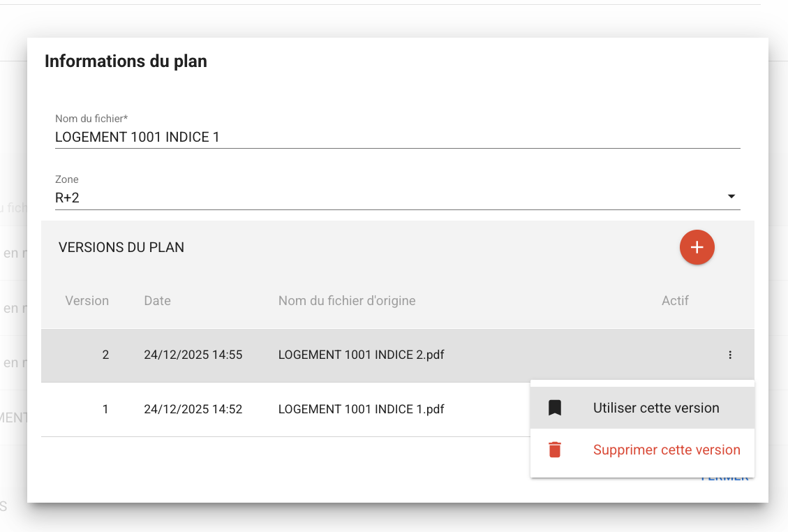Open the three-dot menu for version 2
The height and width of the screenshot is (532, 788).
coord(730,355)
